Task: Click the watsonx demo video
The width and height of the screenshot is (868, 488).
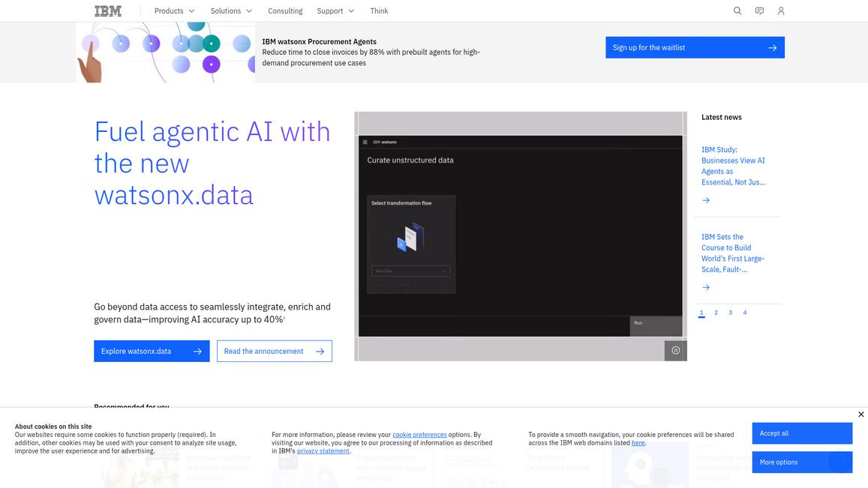Action: point(521,236)
